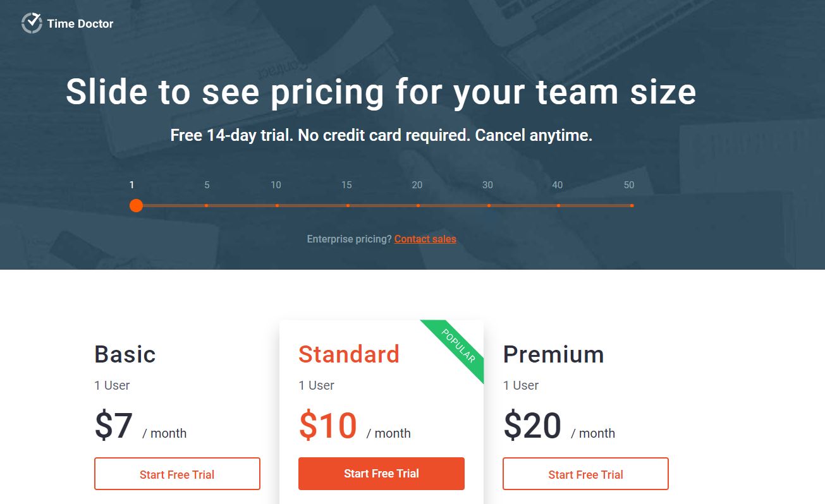Choose the 15 users point on slider

pos(348,205)
